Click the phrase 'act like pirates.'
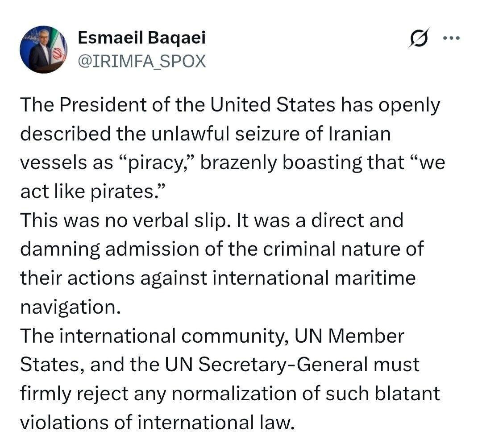 click(x=93, y=192)
